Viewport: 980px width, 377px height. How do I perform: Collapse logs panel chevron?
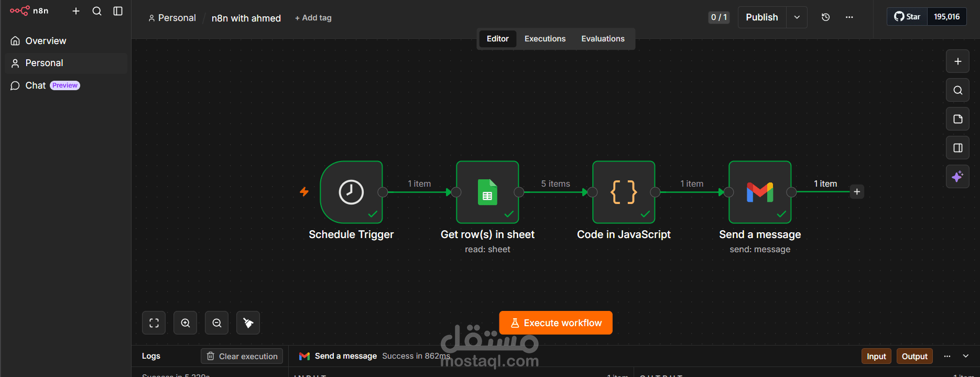coord(966,357)
